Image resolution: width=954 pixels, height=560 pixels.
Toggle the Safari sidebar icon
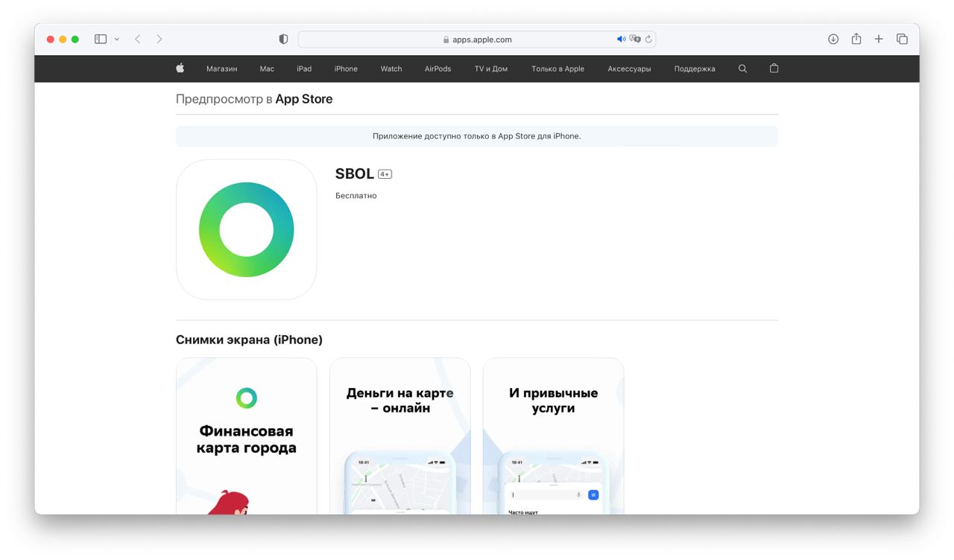(101, 39)
